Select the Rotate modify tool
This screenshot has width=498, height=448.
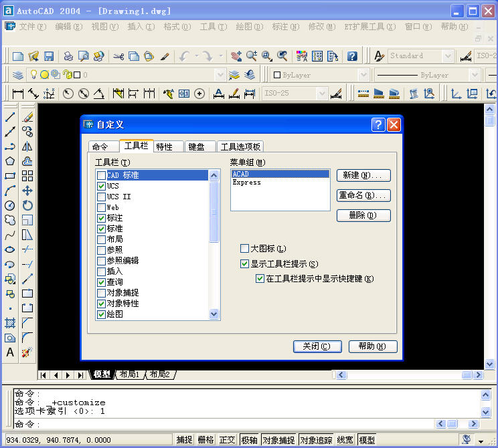pos(27,205)
